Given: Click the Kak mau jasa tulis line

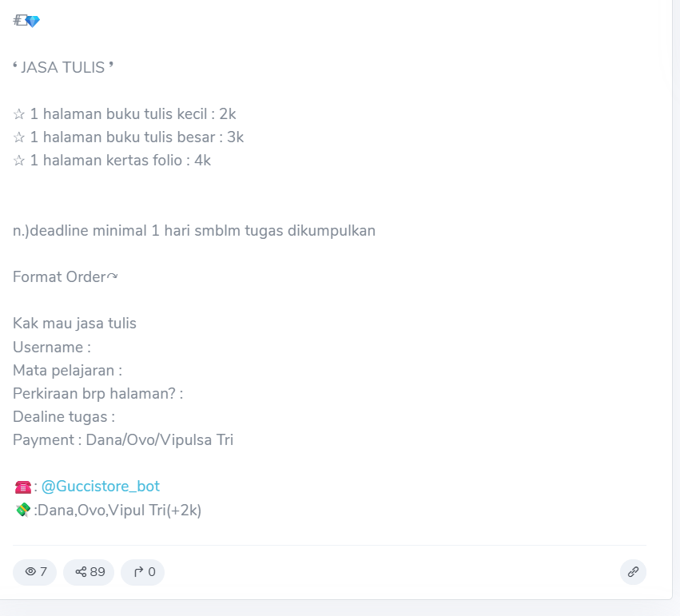Looking at the screenshot, I should 74,324.
